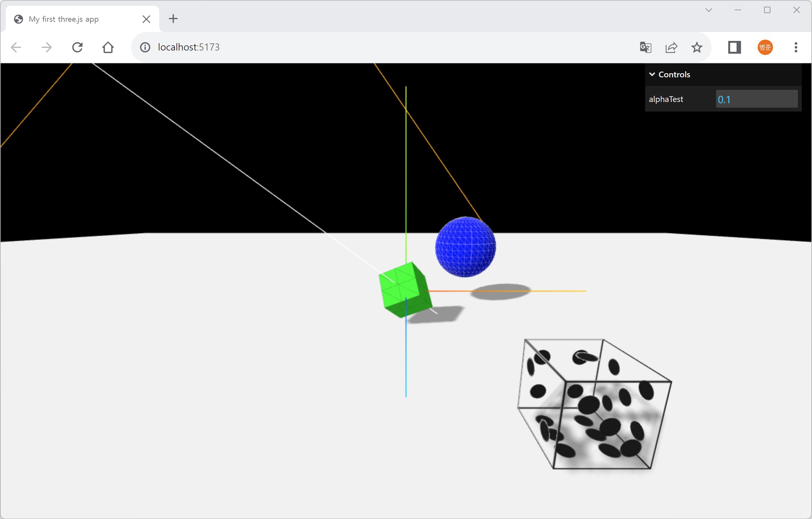Screen dimensions: 812x519
Task: Open the site information icon
Action: tap(145, 47)
